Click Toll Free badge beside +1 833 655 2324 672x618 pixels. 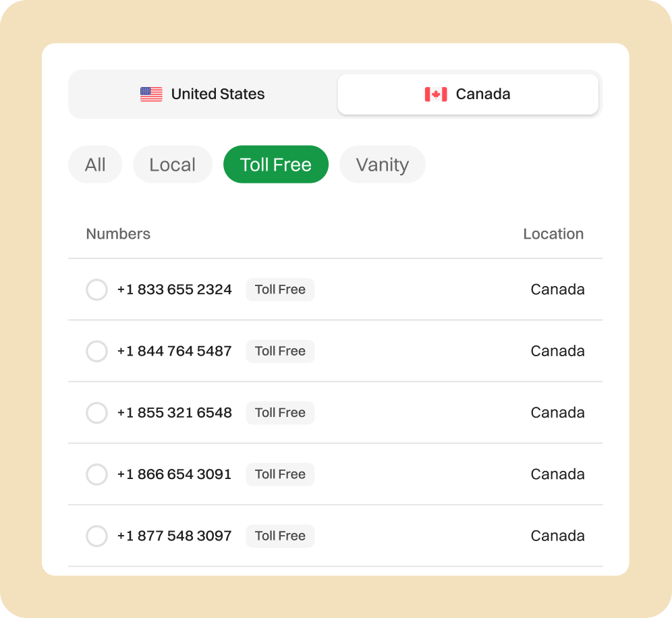point(280,289)
